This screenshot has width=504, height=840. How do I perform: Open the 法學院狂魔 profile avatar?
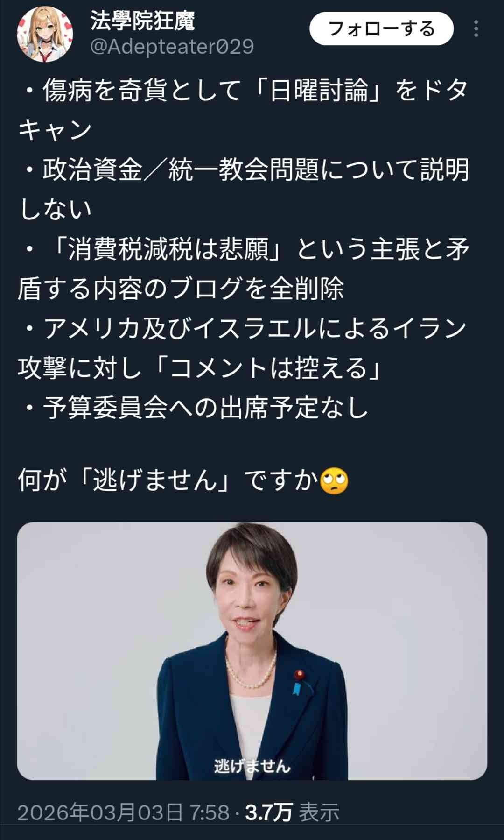pos(45,34)
